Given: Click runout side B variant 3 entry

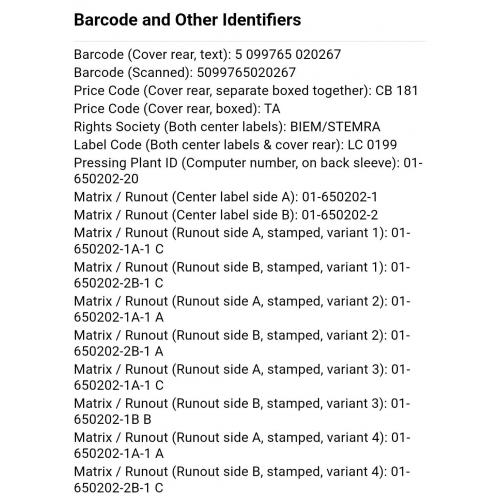Looking at the screenshot, I should 242,411.
